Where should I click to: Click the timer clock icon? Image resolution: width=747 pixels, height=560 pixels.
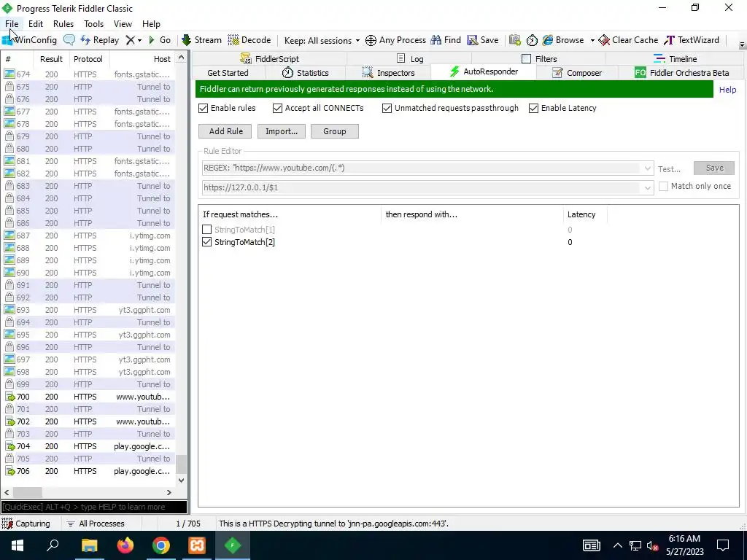tap(532, 40)
